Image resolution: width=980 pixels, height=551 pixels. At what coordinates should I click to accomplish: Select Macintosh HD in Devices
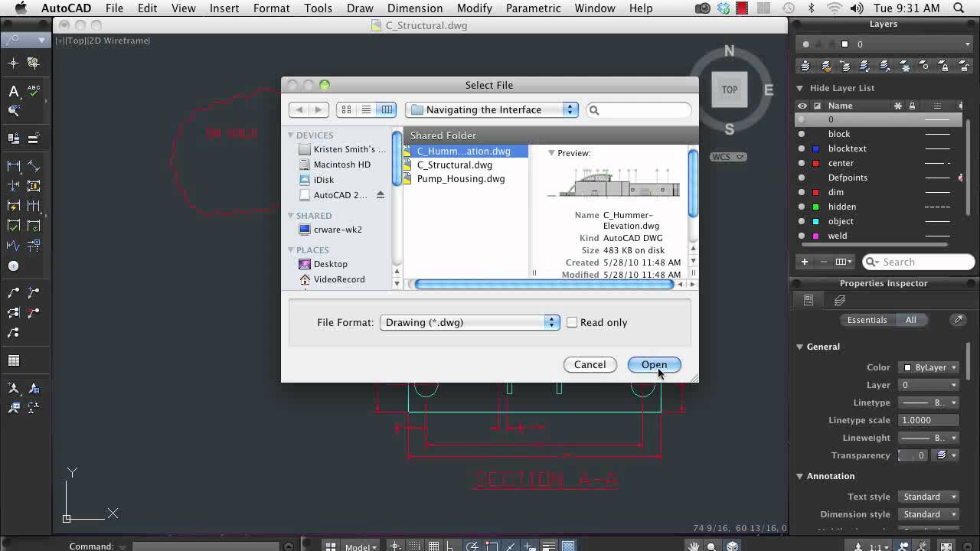click(x=341, y=165)
